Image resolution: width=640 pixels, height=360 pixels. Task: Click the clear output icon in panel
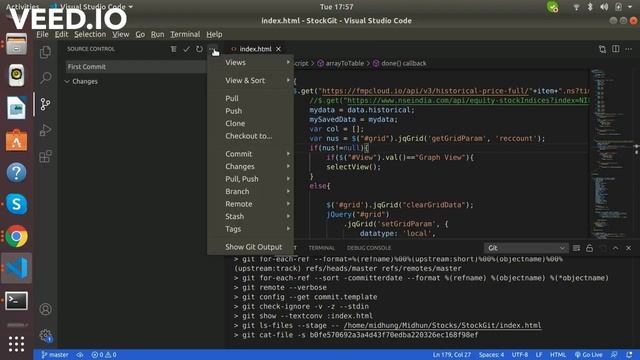(x=576, y=248)
